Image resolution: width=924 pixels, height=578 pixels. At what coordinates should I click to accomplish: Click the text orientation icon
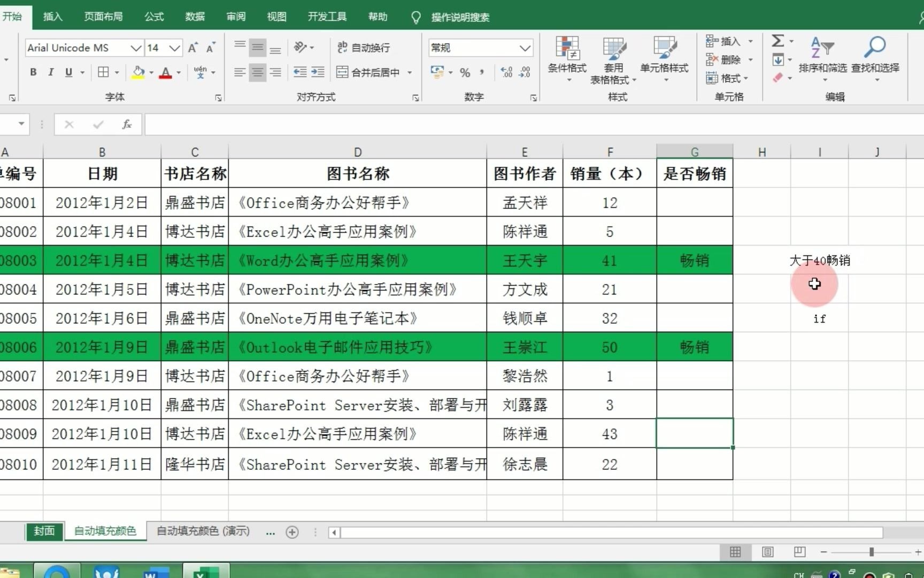(x=301, y=48)
